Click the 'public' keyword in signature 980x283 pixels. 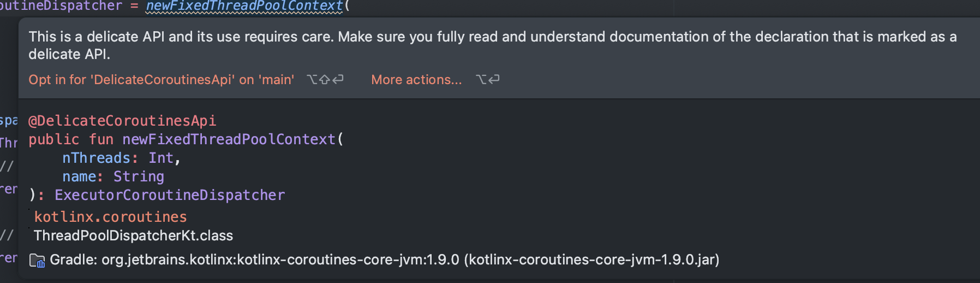53,139
